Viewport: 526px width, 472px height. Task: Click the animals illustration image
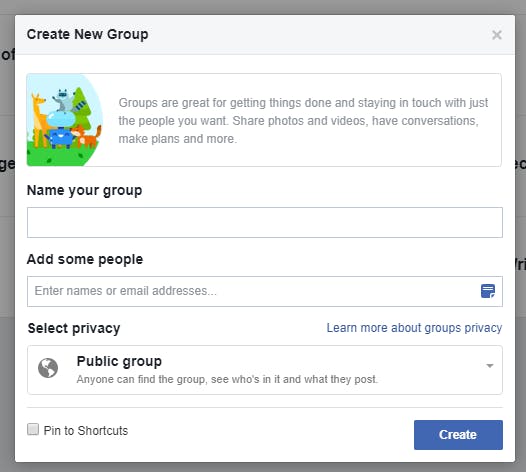[65, 120]
